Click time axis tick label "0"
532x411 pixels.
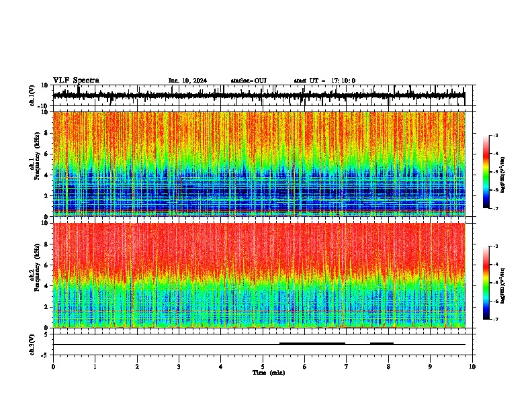point(53,367)
